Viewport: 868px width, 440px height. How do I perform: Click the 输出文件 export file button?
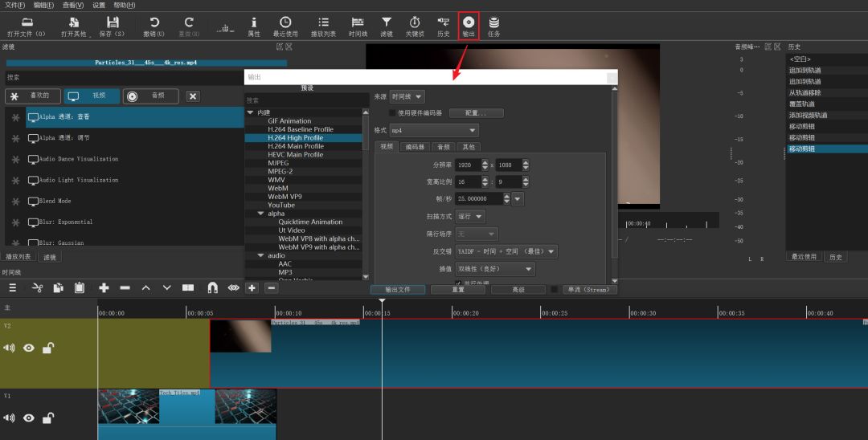[398, 289]
